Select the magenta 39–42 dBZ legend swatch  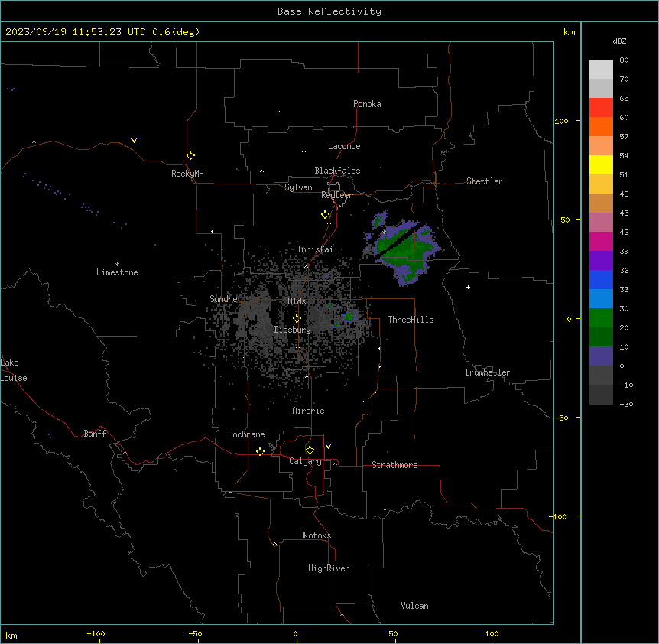pos(601,241)
